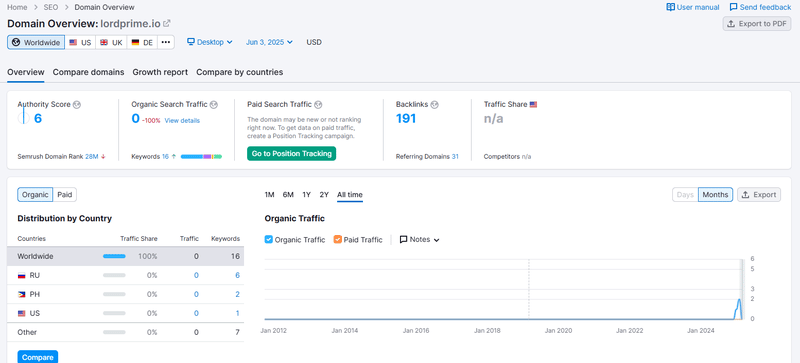Set chart range to All time

point(349,195)
